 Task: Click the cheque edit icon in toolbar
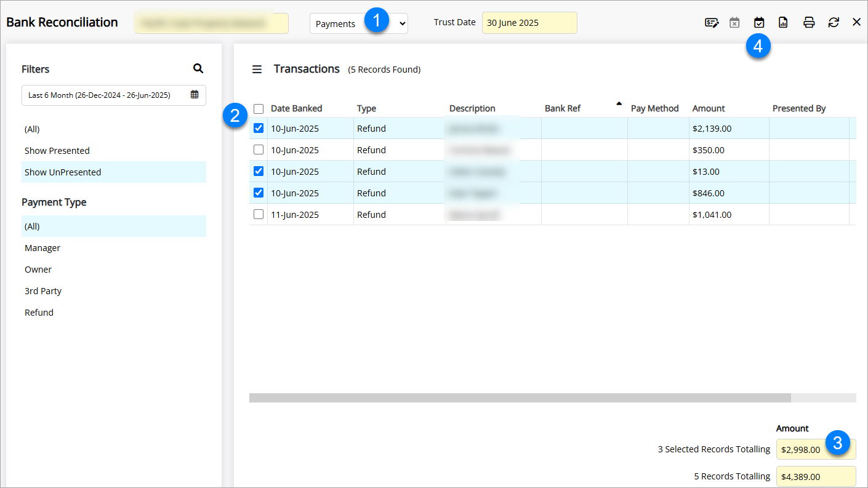point(712,23)
